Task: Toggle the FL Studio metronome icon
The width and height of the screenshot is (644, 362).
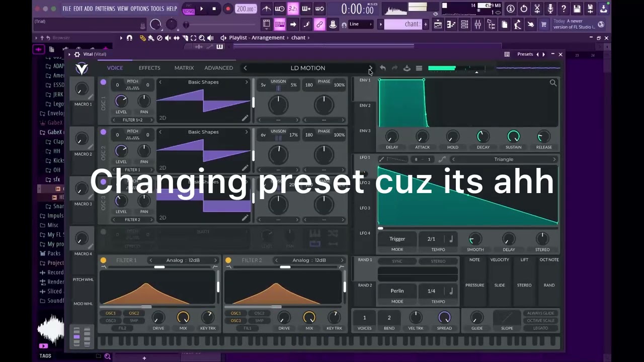Action: (x=267, y=9)
